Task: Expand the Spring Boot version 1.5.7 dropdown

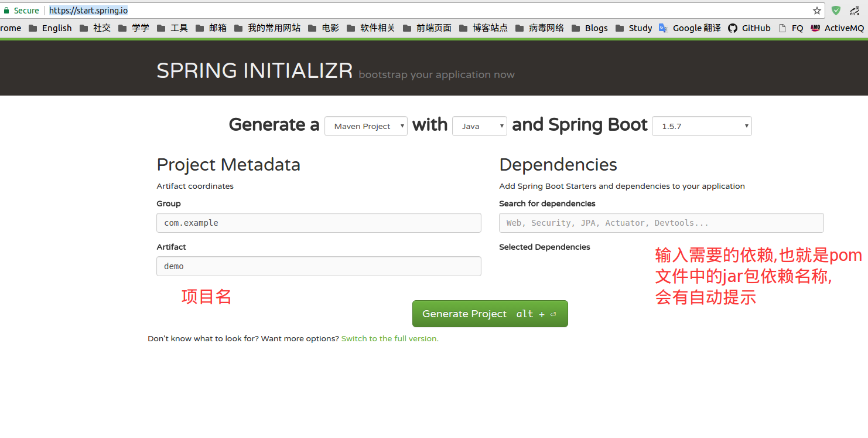Action: coord(702,126)
